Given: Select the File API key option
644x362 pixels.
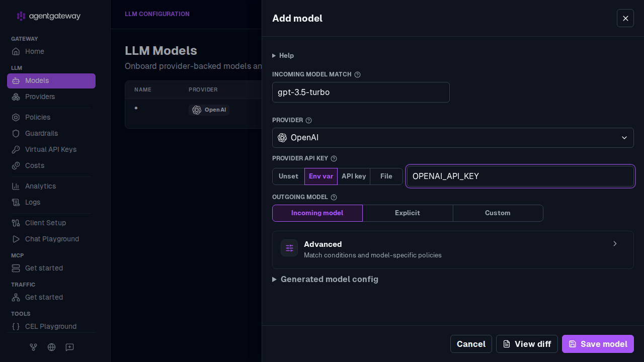Looking at the screenshot, I should (386, 176).
